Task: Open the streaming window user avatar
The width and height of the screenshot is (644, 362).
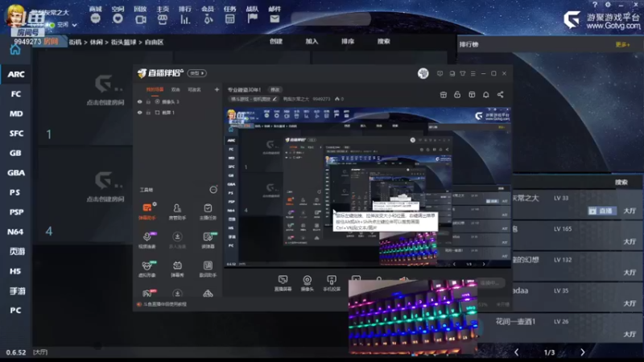Action: [x=423, y=73]
